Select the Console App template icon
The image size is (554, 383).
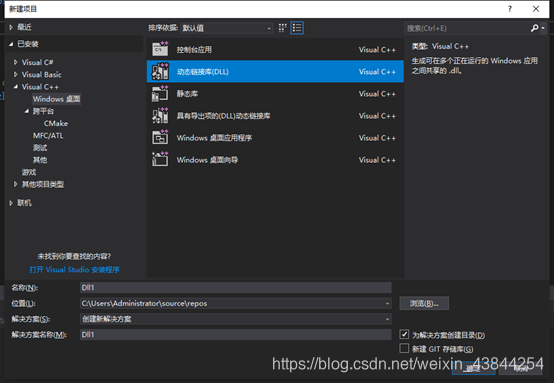(160, 49)
